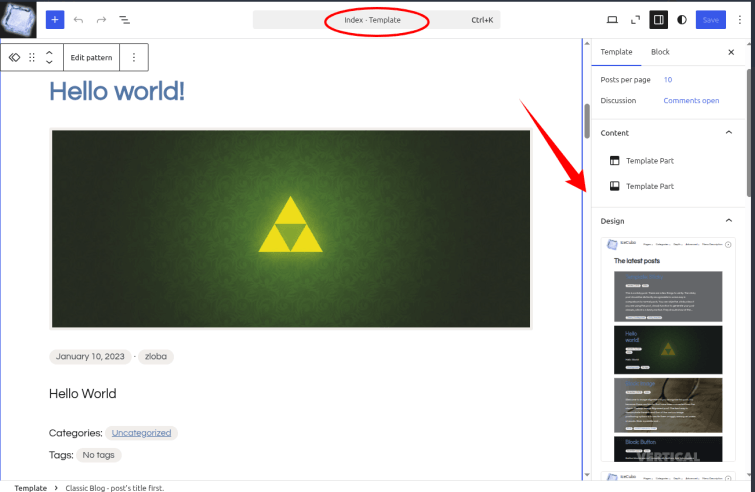Collapse the Design section
The width and height of the screenshot is (755, 492).
point(729,220)
